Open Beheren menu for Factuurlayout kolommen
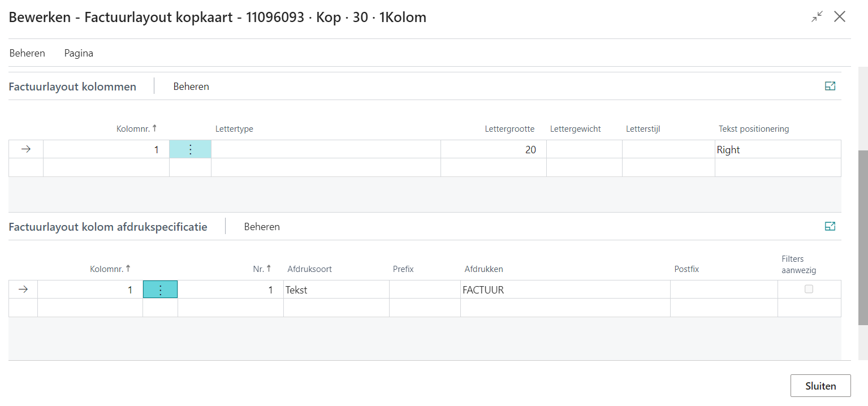Image resolution: width=868 pixels, height=406 pixels. [191, 87]
